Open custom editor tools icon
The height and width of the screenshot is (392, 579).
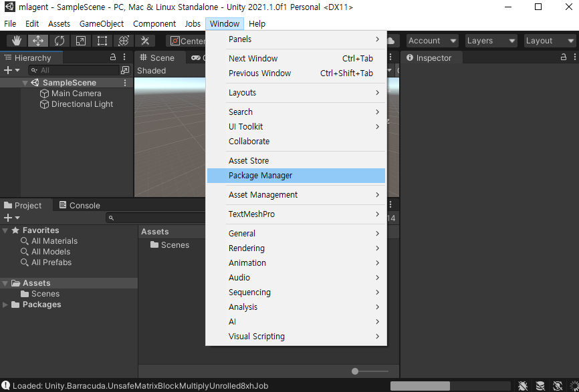[144, 41]
